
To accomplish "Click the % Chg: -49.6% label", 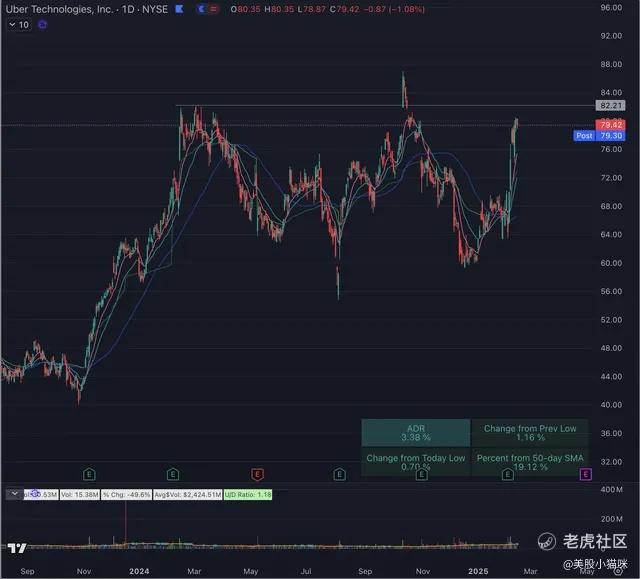I will click(x=127, y=495).
